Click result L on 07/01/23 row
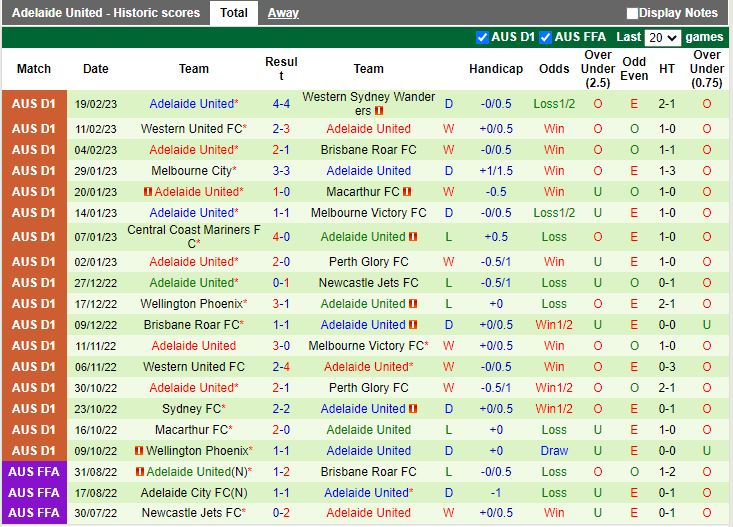The height and width of the screenshot is (527, 733). pyautogui.click(x=448, y=237)
